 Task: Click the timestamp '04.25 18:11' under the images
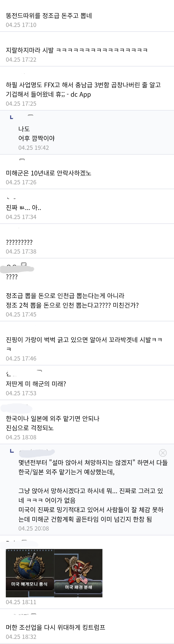click(x=21, y=602)
